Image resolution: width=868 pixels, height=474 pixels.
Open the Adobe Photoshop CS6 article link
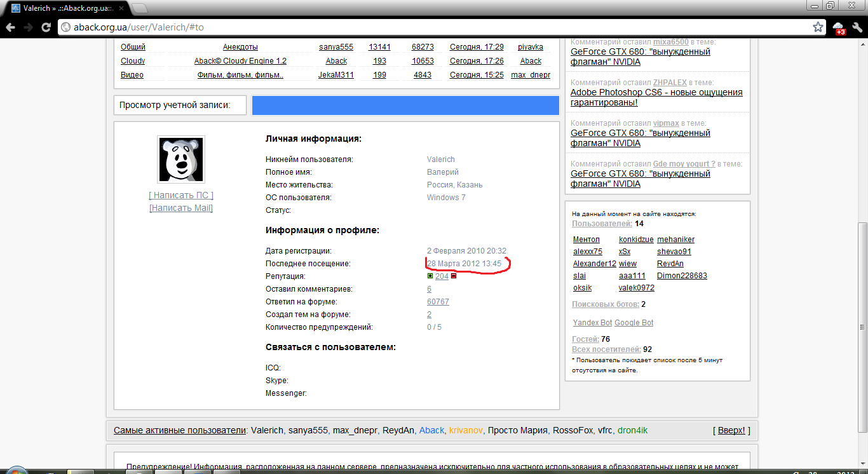[656, 97]
